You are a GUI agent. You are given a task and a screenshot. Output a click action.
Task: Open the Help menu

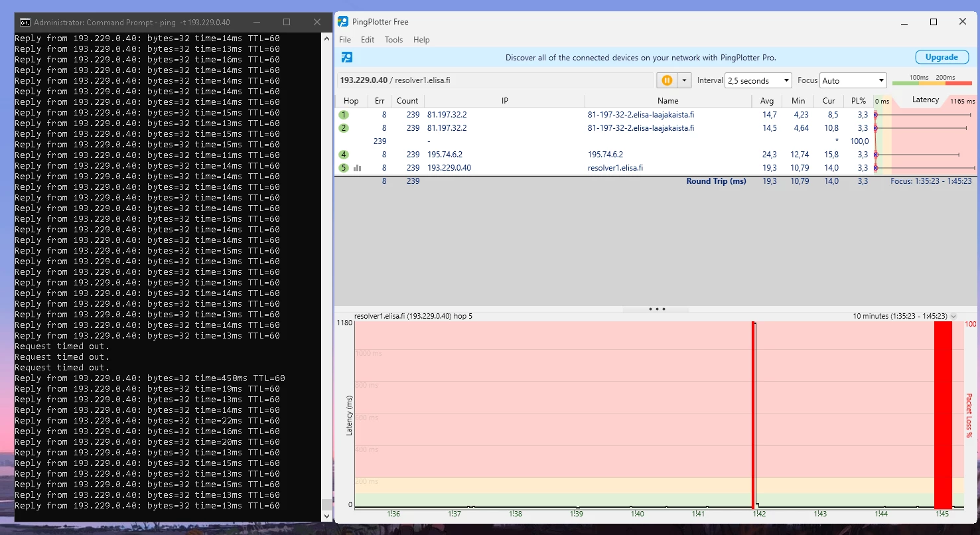421,40
